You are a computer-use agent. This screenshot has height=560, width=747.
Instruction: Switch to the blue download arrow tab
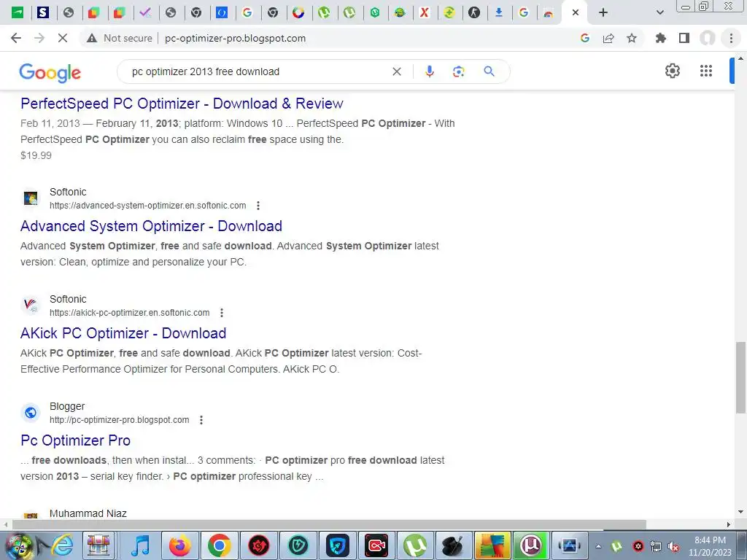(x=499, y=12)
